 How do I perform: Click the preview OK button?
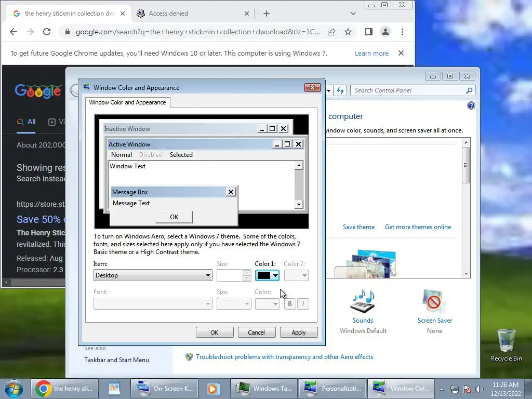(174, 217)
